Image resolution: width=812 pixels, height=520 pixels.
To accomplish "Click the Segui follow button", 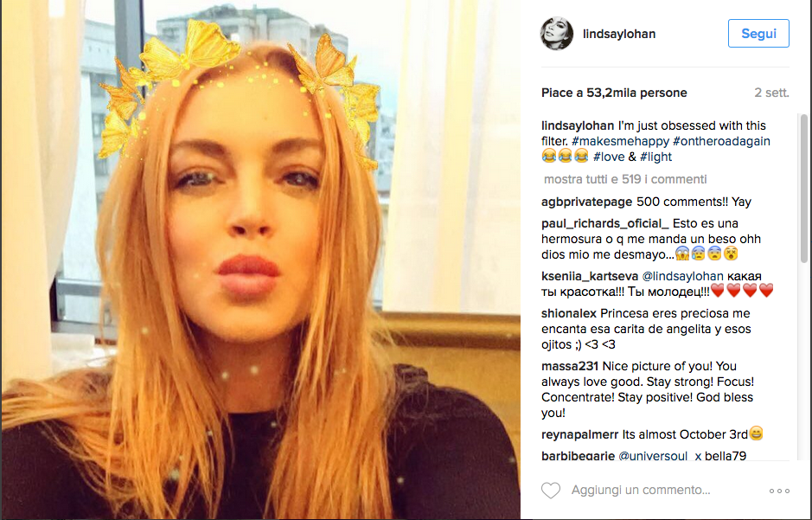I will pyautogui.click(x=758, y=34).
